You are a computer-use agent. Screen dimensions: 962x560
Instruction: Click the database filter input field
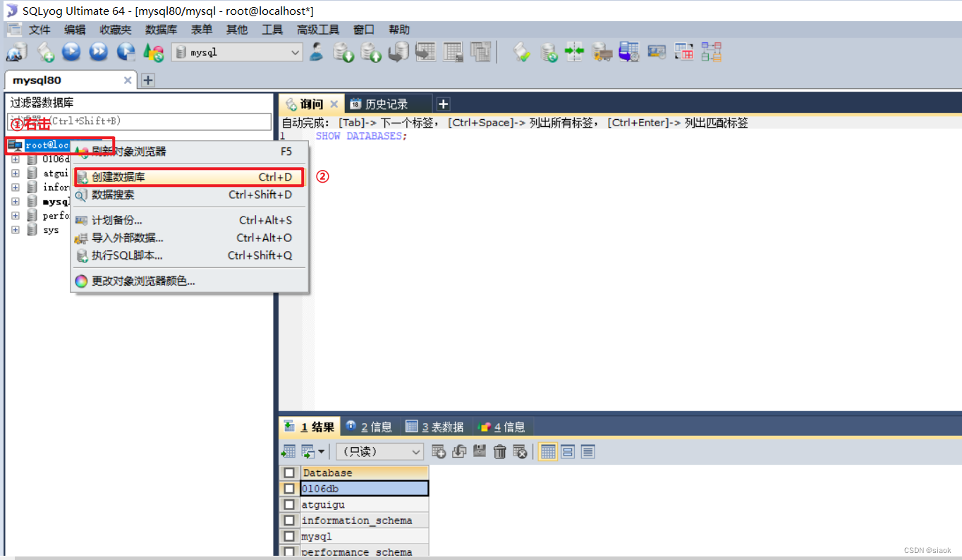click(139, 121)
